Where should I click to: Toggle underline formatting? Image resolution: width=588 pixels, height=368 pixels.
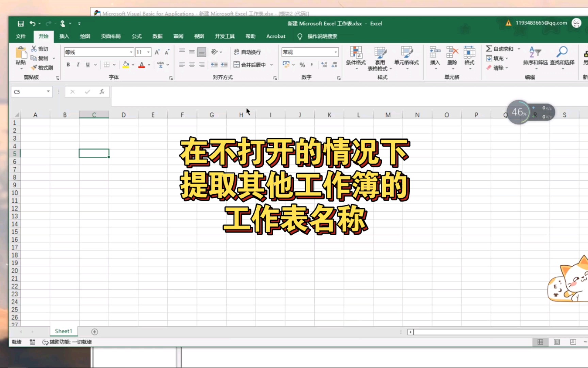click(87, 64)
